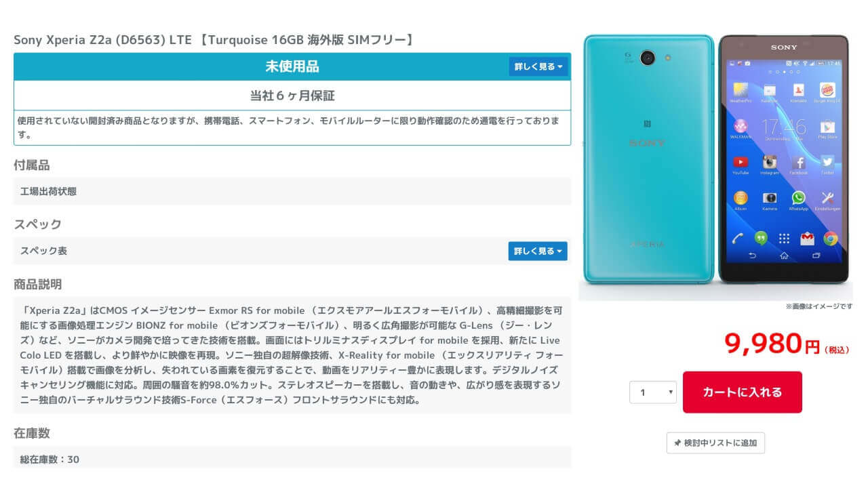Open the quantity dropdown showing 1
Viewport: 868px width, 488px height.
coord(653,392)
